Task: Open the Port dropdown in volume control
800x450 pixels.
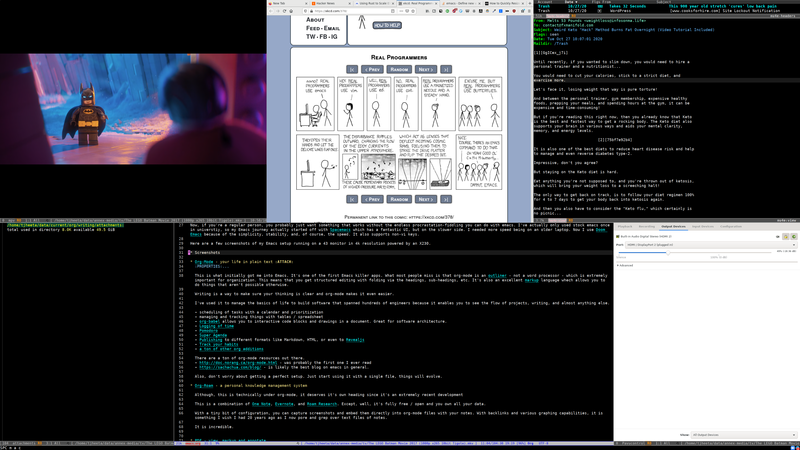Action: point(711,245)
